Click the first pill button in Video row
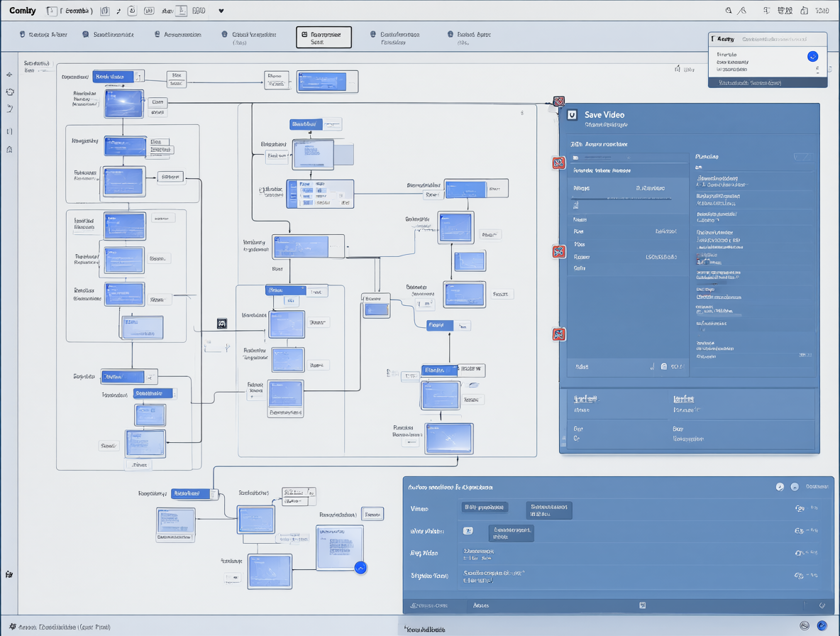 coord(485,507)
